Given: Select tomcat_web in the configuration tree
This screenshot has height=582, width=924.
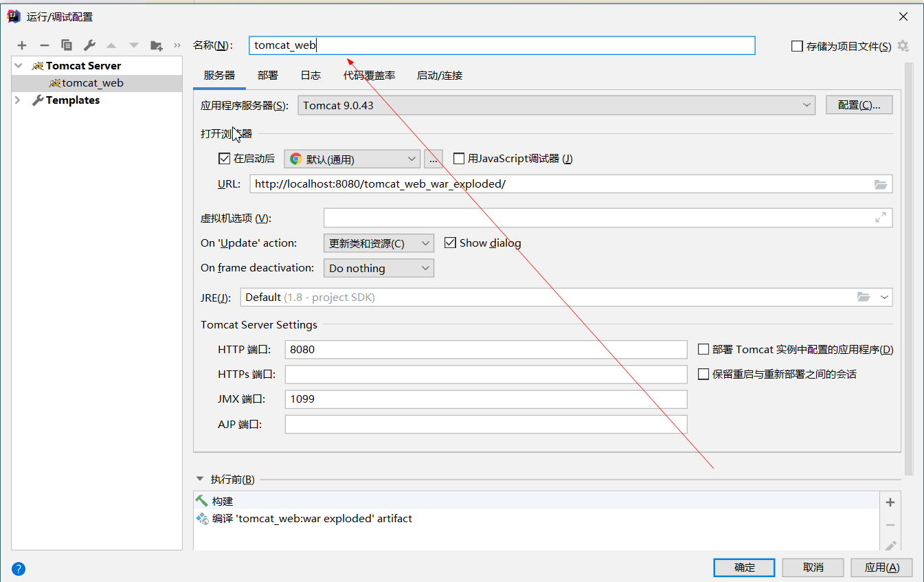Looking at the screenshot, I should click(97, 83).
